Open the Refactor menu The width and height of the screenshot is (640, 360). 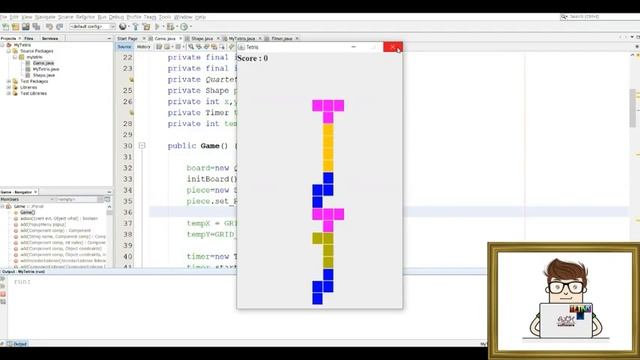pos(85,17)
